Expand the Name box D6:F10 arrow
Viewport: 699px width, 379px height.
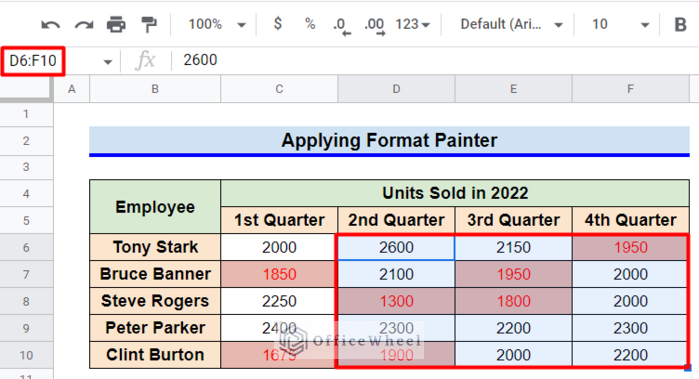[x=107, y=62]
